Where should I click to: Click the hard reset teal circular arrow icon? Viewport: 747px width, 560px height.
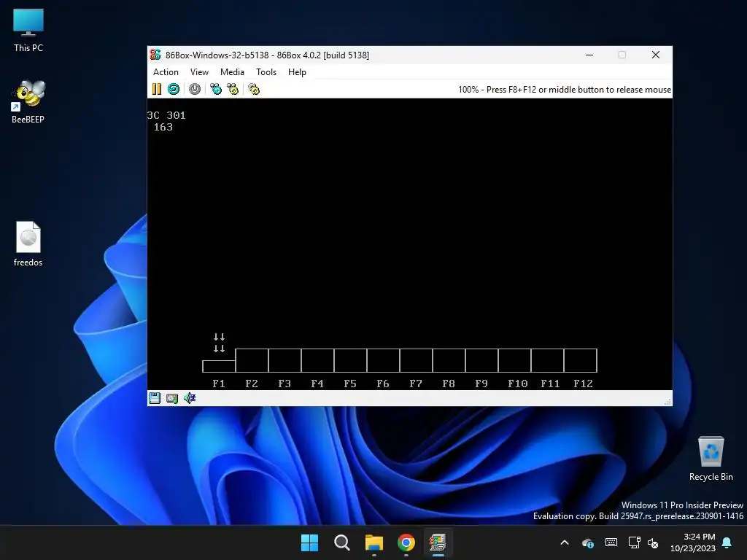point(174,89)
